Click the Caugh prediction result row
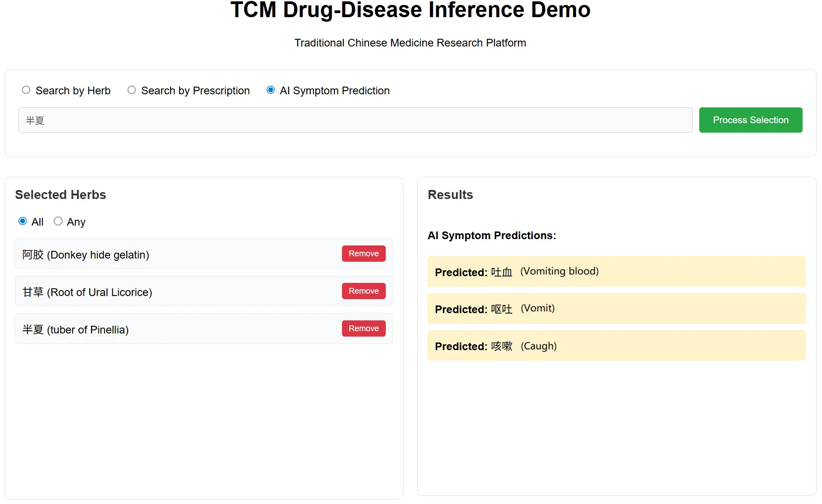 point(616,346)
